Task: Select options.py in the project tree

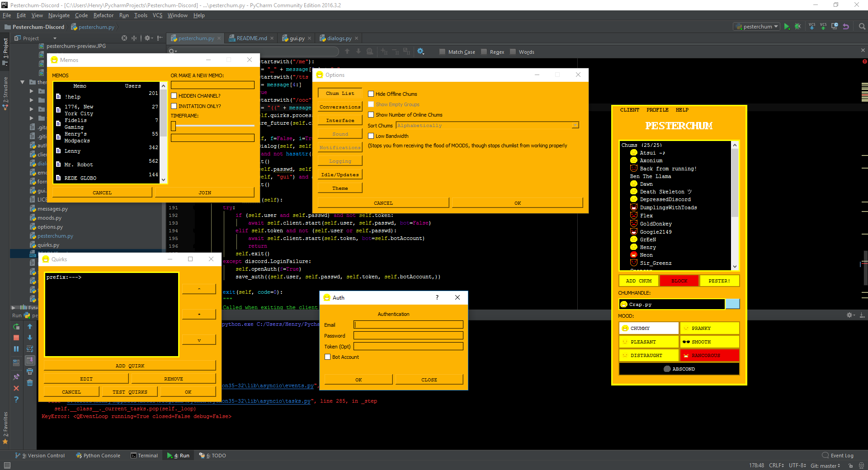Action: click(x=50, y=227)
